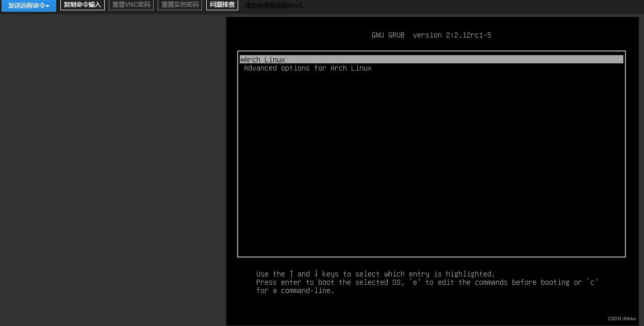Open the 发送远程命令 dropdown menu
644x326 pixels.
coord(26,5)
